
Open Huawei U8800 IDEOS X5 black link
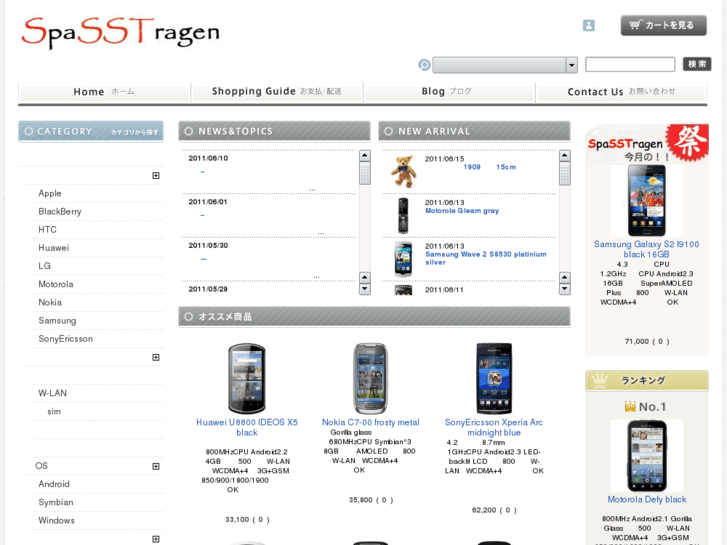point(247,427)
